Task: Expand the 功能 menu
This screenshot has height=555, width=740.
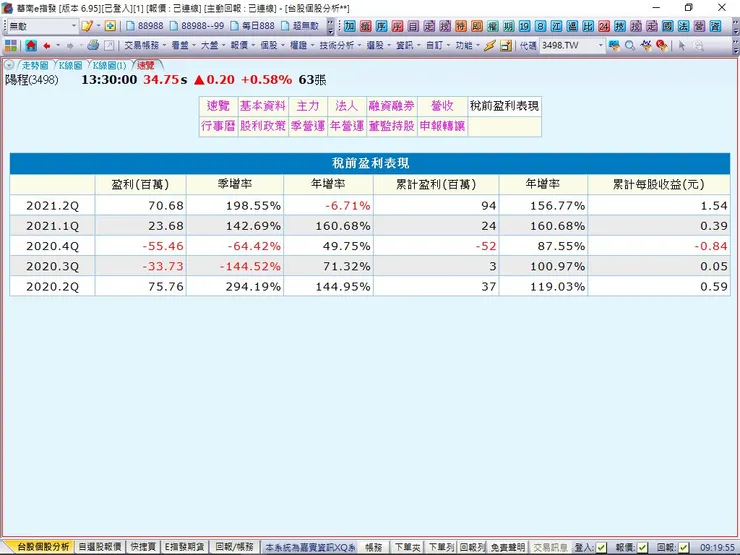Action: pos(467,45)
